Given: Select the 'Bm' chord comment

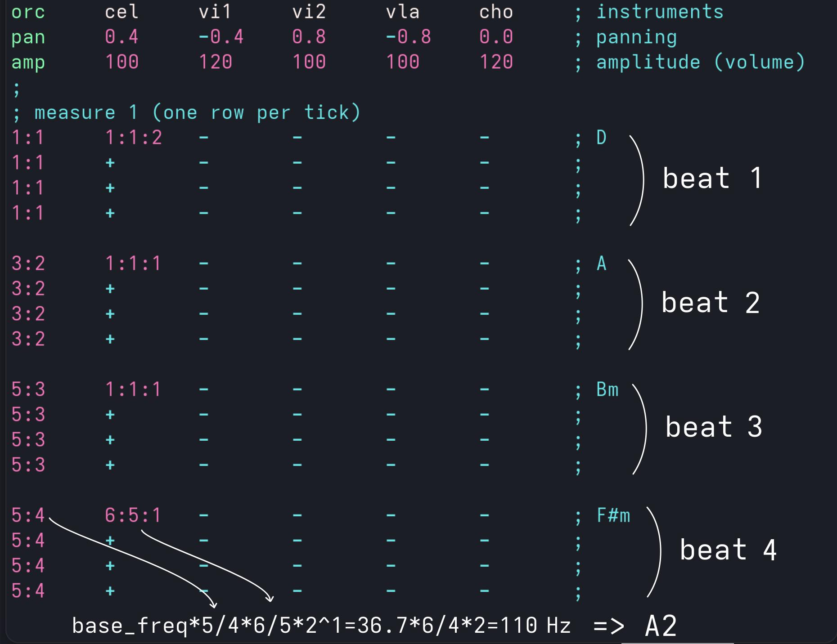Looking at the screenshot, I should click(x=607, y=389).
